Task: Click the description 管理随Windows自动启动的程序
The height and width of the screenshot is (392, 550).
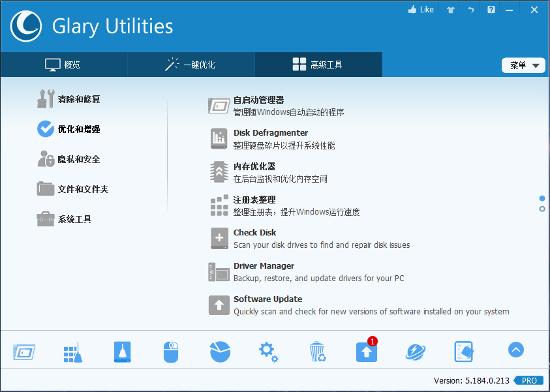Action: 288,113
